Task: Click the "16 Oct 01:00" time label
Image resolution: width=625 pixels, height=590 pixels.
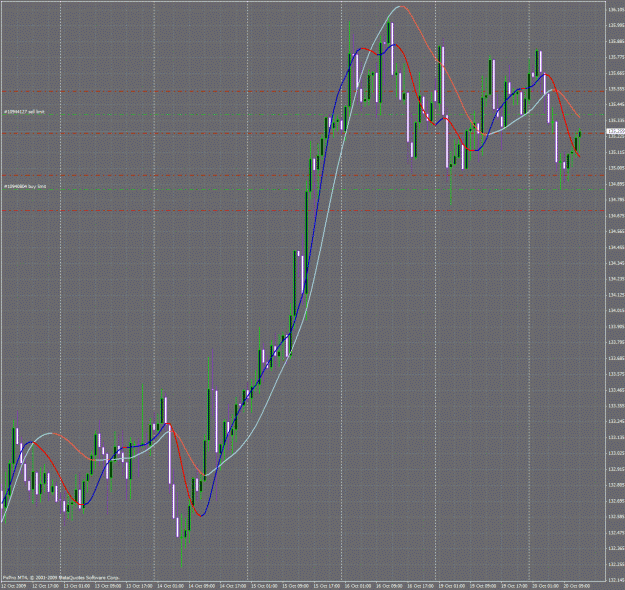Action: coord(358,586)
